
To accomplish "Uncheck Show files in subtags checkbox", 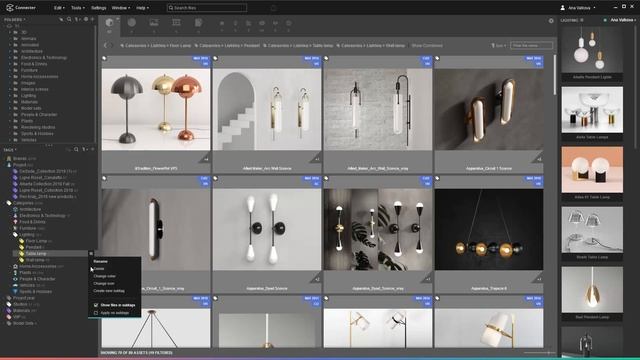I will tap(96, 305).
